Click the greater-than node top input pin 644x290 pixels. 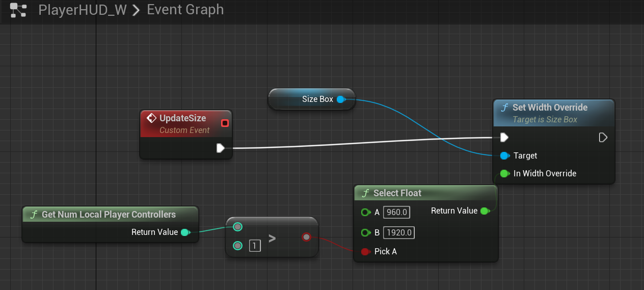pyautogui.click(x=237, y=227)
